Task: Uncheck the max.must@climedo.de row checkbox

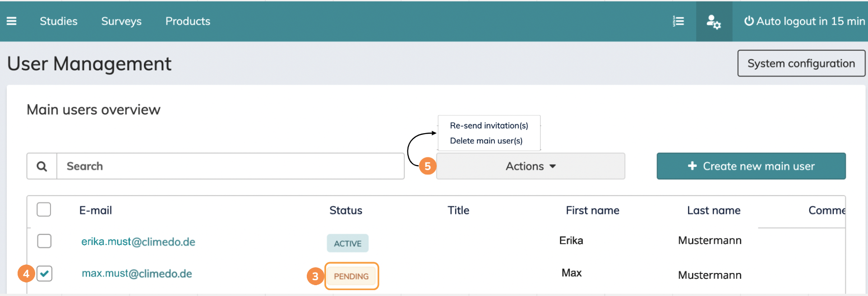Action: pyautogui.click(x=45, y=273)
